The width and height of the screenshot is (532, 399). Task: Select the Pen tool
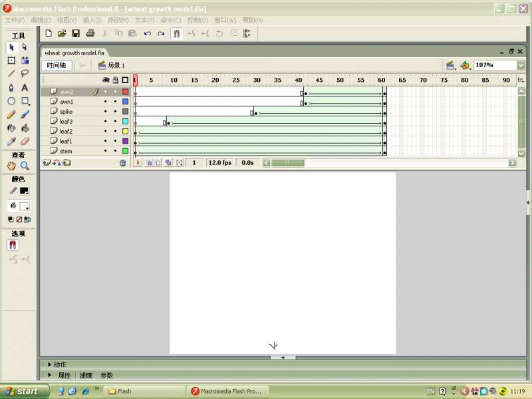[11, 88]
